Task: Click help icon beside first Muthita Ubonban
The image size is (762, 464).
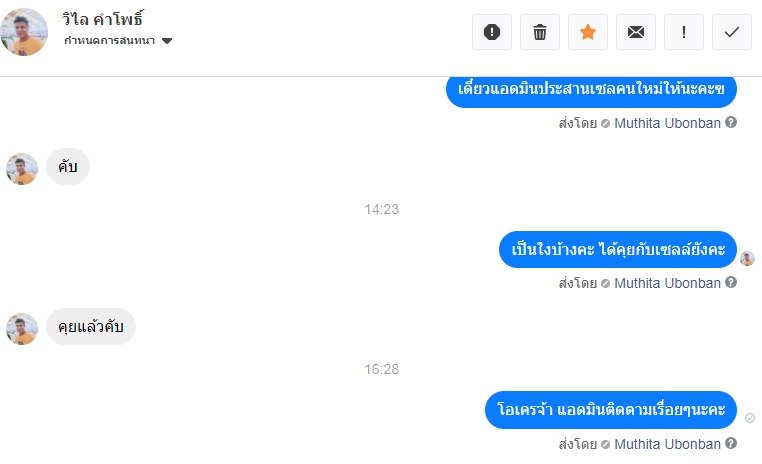Action: (731, 122)
